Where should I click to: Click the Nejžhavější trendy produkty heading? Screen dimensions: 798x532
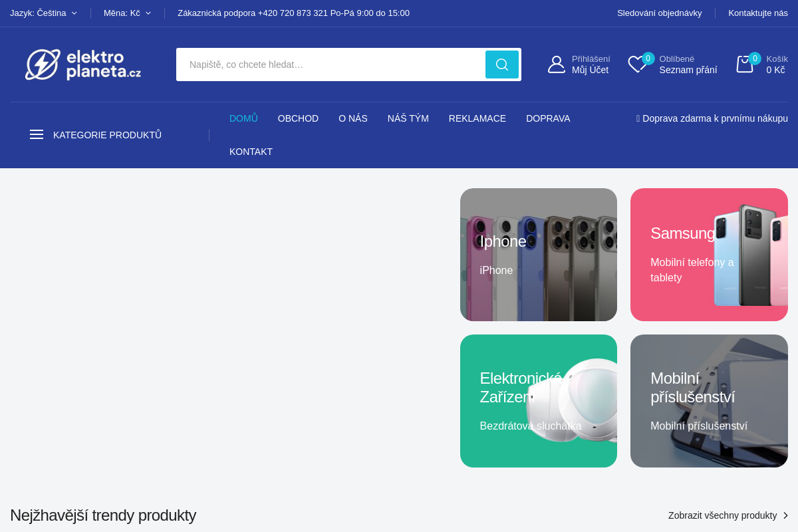pos(103,515)
